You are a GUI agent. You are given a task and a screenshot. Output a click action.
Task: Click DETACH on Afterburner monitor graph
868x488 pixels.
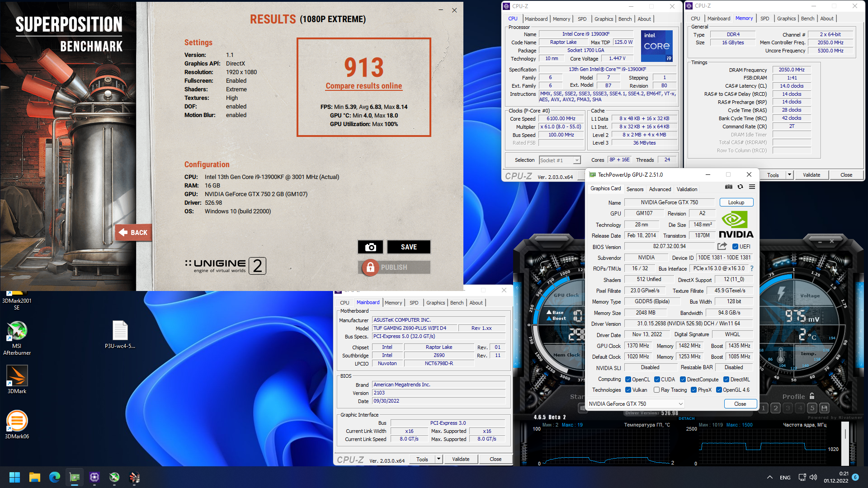click(686, 418)
